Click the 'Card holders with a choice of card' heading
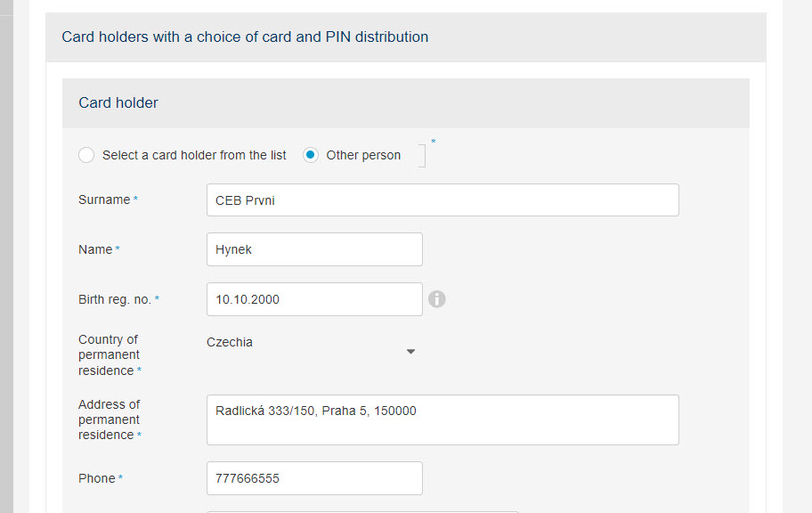 245,37
